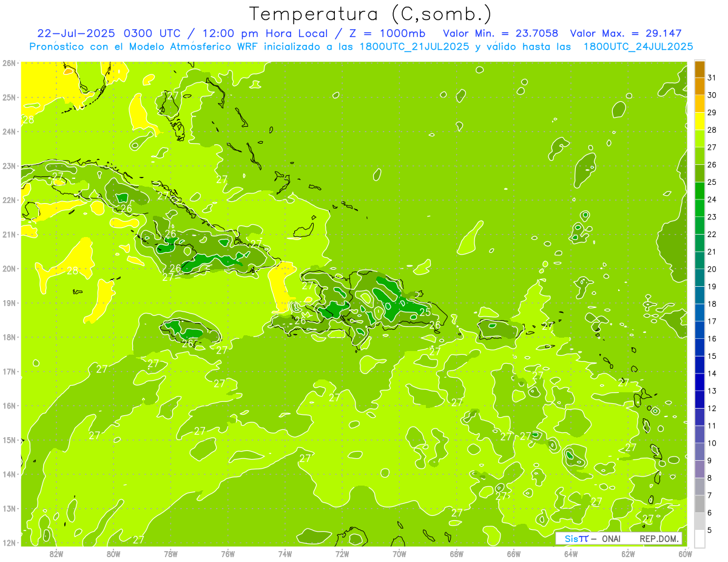728x562 pixels.
Task: Click the legend label '20'
Action: (712, 269)
